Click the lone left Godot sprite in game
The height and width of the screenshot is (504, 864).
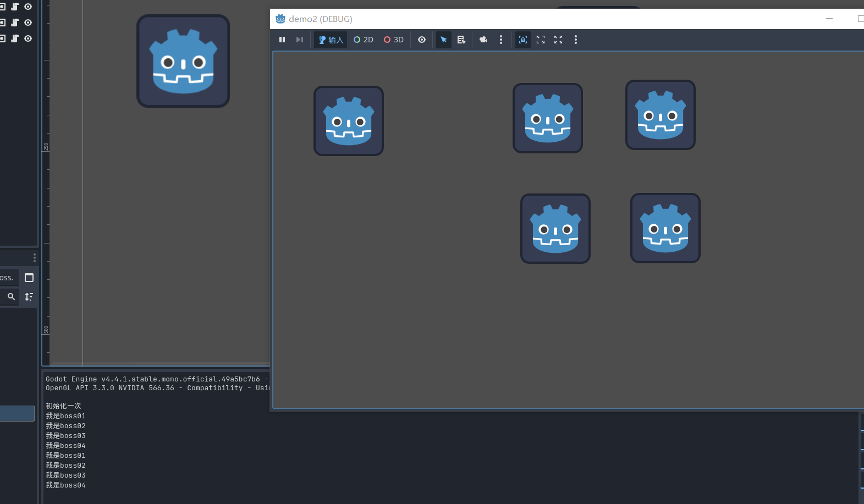(349, 121)
